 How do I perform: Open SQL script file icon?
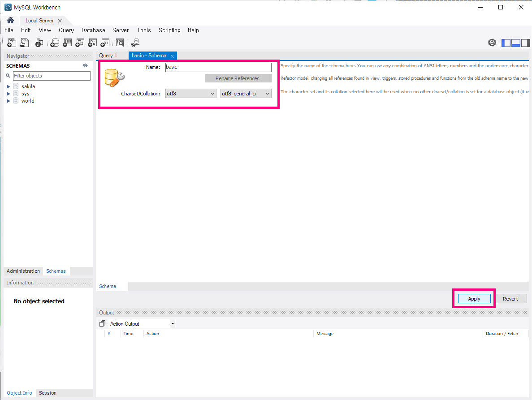click(x=25, y=43)
